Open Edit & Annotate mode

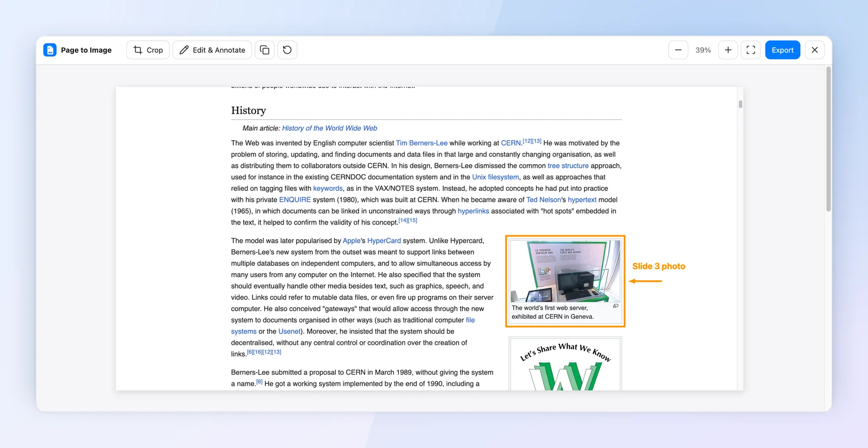(212, 50)
